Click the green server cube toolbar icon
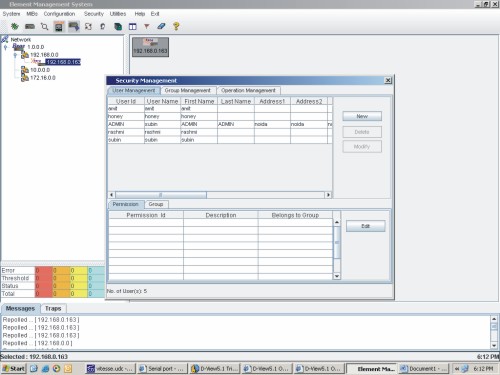The height and width of the screenshot is (375, 500). point(118,26)
